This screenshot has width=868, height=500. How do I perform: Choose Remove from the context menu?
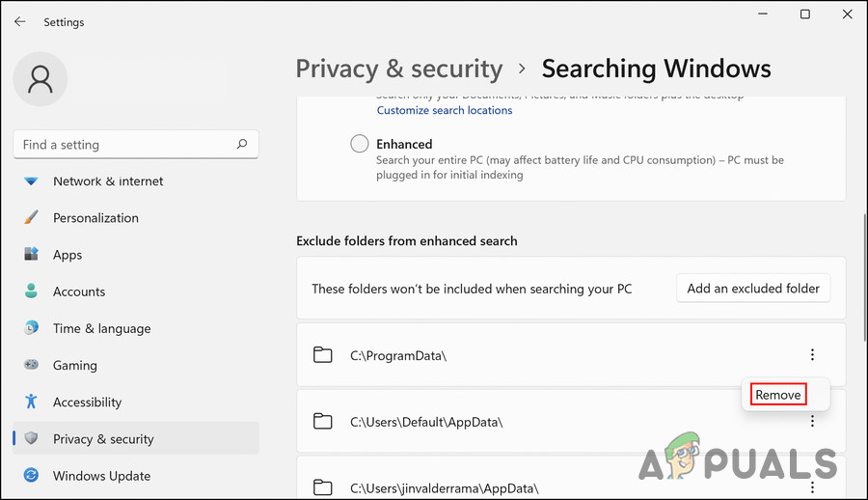click(x=777, y=395)
